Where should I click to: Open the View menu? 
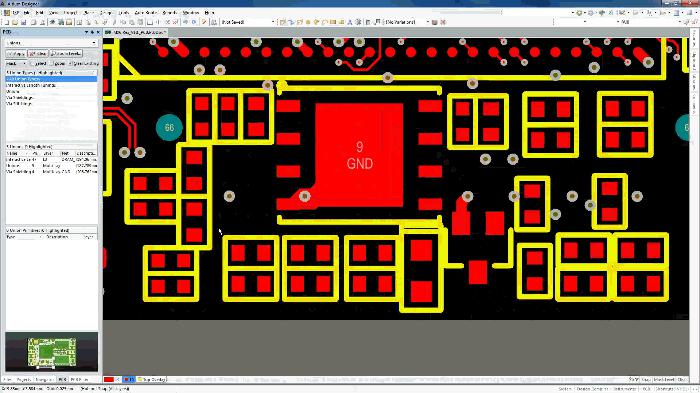click(x=54, y=13)
